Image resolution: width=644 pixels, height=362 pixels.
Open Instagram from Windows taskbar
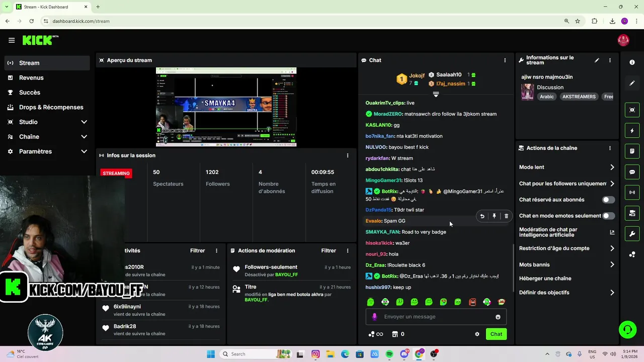click(x=315, y=354)
